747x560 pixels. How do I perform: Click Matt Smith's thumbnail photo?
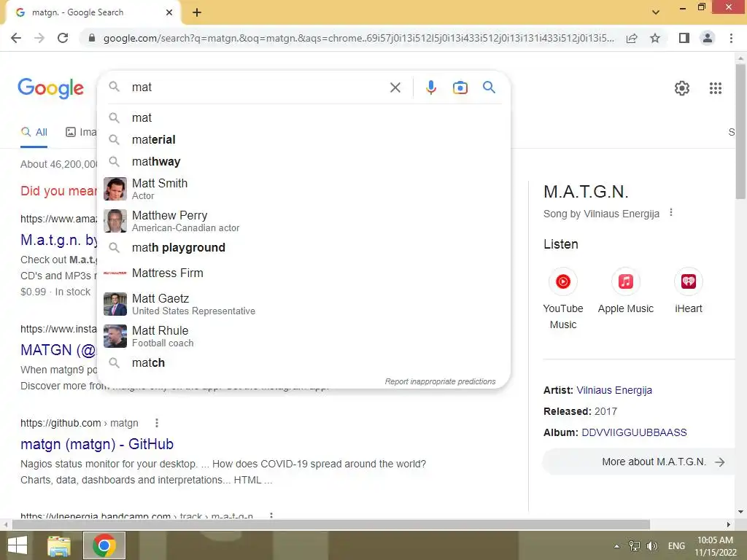[x=115, y=189]
